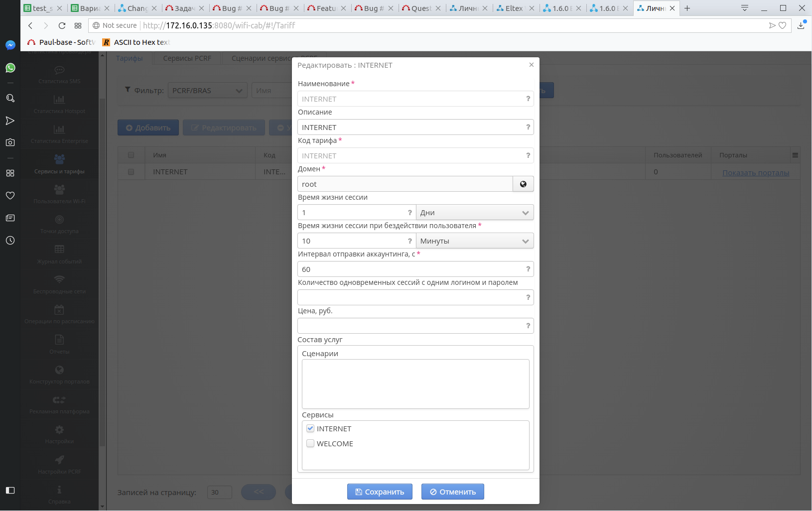Click the browser address bar URL
Viewport: 812px width, 511px height.
[x=219, y=25]
